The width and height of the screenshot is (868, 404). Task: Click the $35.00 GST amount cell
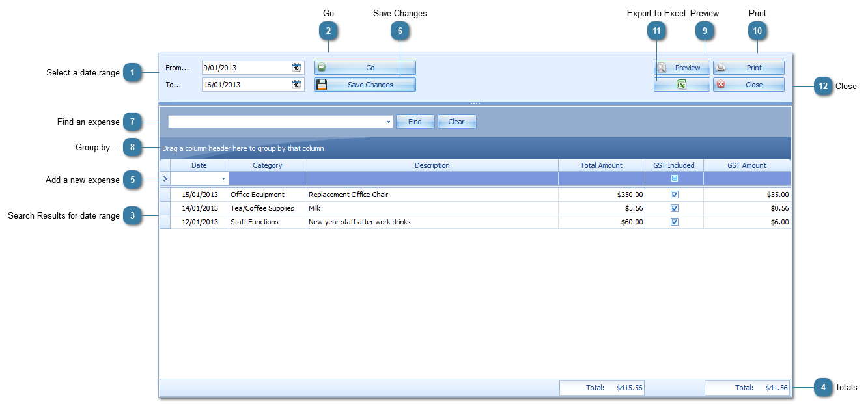747,195
